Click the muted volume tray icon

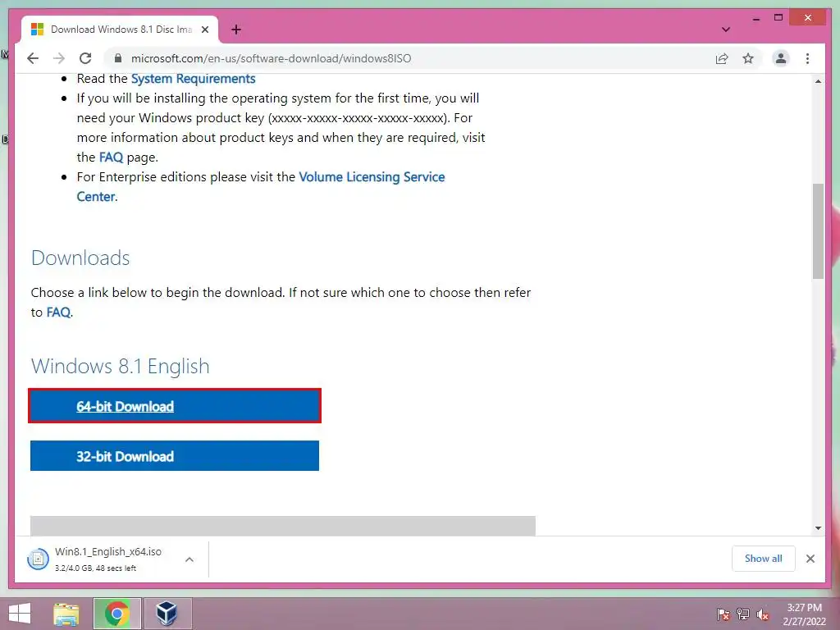pyautogui.click(x=762, y=614)
